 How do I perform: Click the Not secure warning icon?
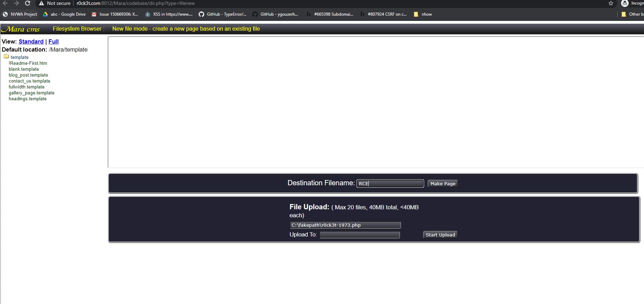coord(41,3)
